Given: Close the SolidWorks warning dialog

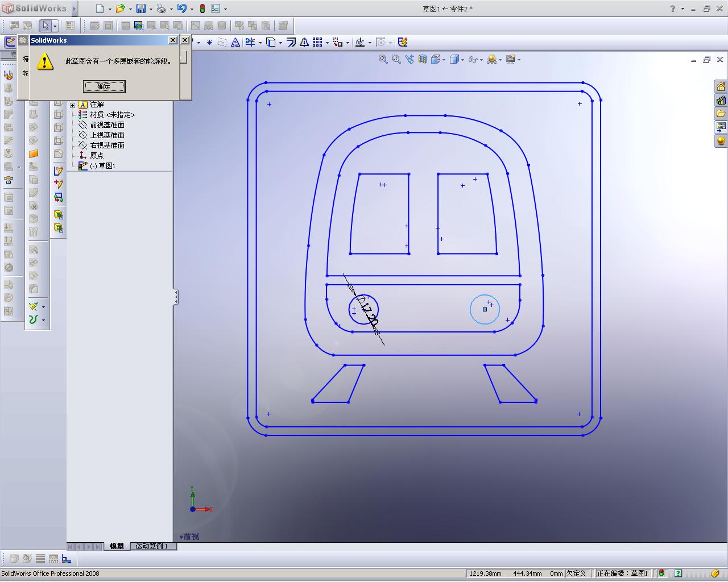Looking at the screenshot, I should point(173,40).
